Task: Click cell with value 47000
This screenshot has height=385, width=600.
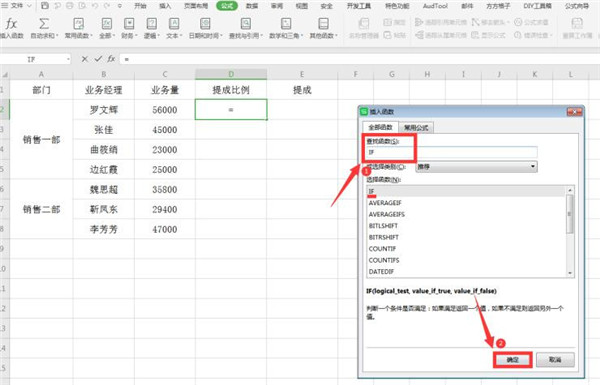Action: 165,229
